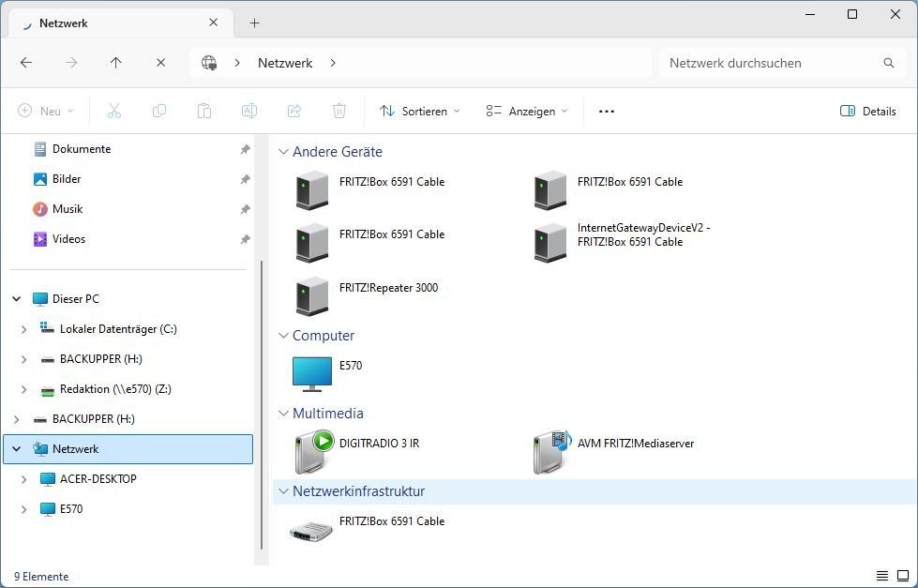Switch to details list view in status bar
This screenshot has height=588, width=918.
[882, 576]
